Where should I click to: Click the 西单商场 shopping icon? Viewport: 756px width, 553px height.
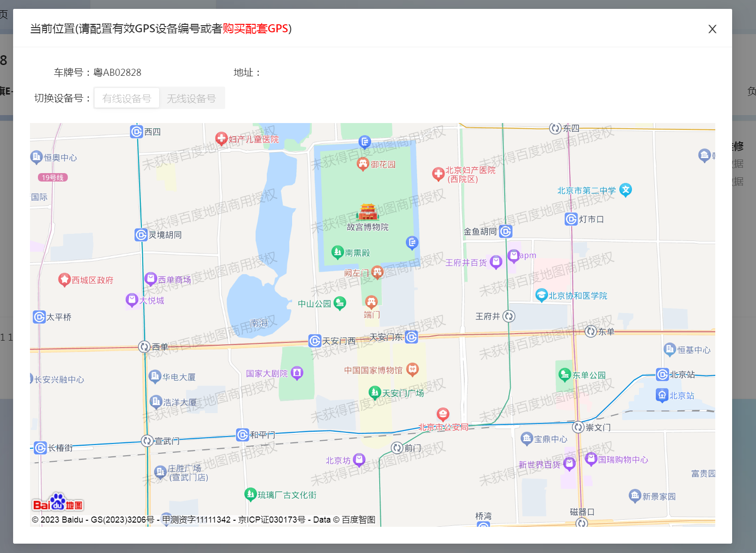150,279
